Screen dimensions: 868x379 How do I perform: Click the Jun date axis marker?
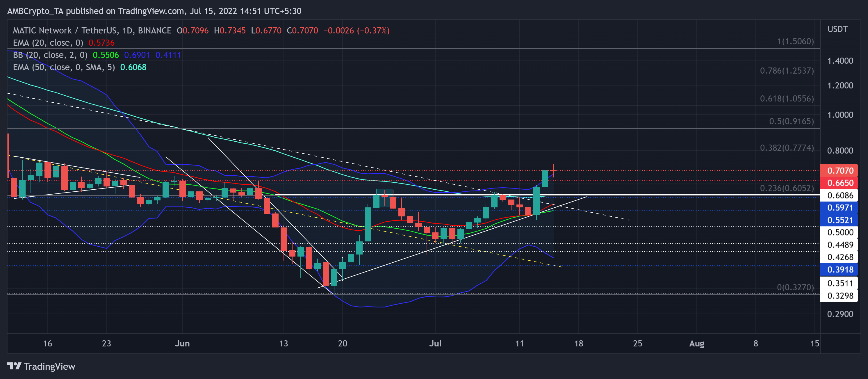tap(182, 344)
